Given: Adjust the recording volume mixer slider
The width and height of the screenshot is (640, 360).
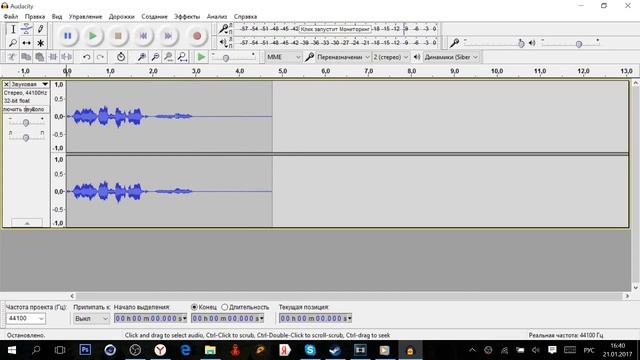Looking at the screenshot, I should [493, 43].
